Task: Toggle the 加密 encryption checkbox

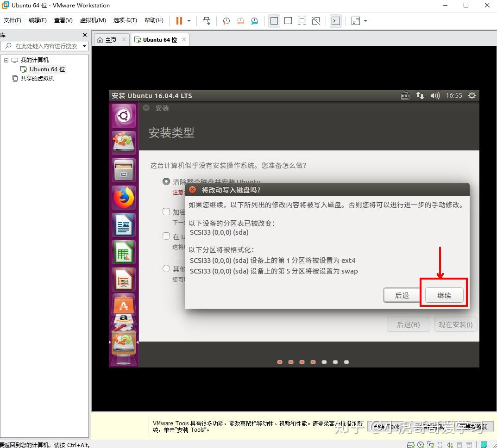Action: point(166,212)
